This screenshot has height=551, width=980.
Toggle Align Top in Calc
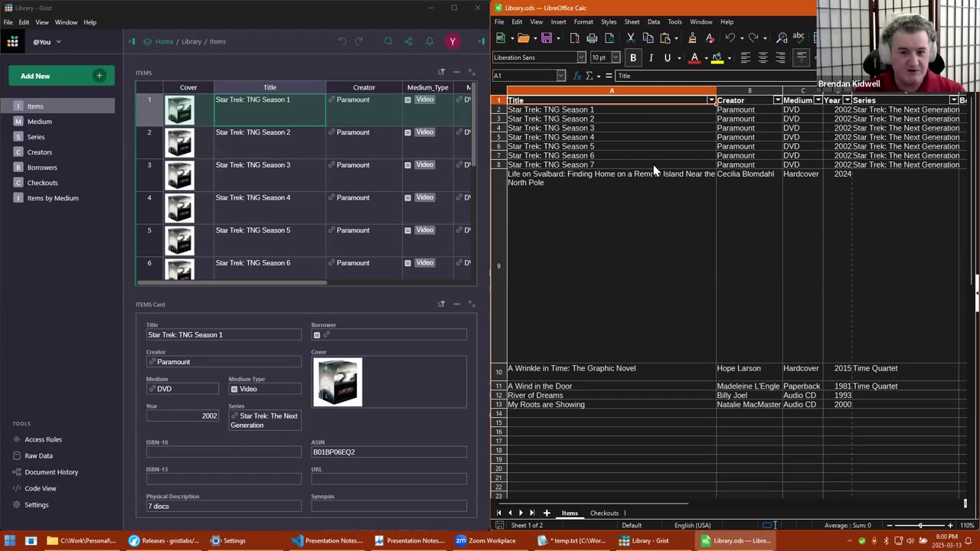coord(801,57)
